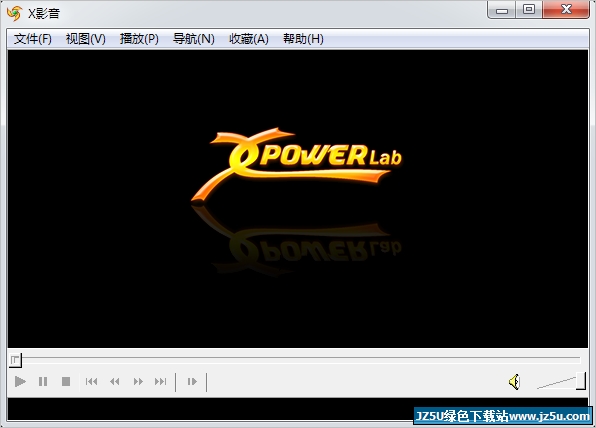Image resolution: width=596 pixels, height=428 pixels.
Task: Maximize the X影音 window
Action: pos(529,10)
